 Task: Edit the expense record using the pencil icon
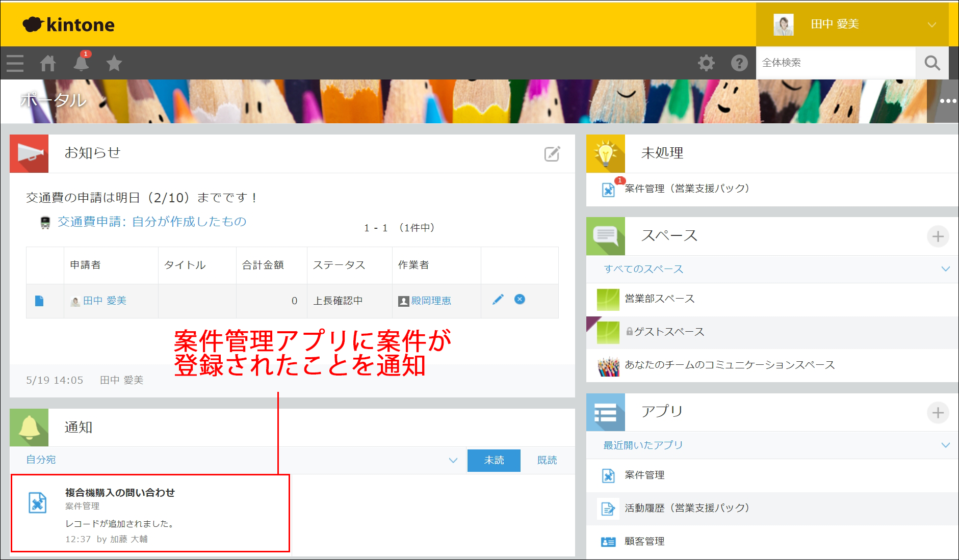click(x=498, y=299)
